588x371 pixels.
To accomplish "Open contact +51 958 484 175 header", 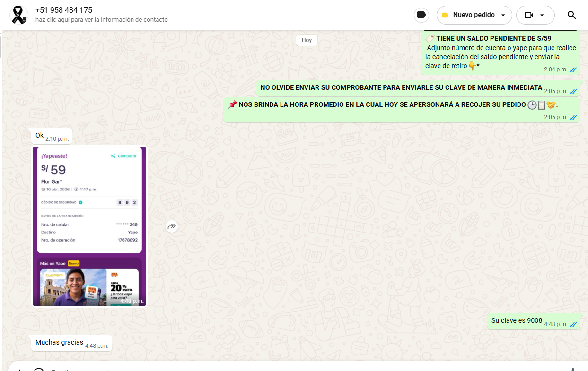I will coord(64,10).
